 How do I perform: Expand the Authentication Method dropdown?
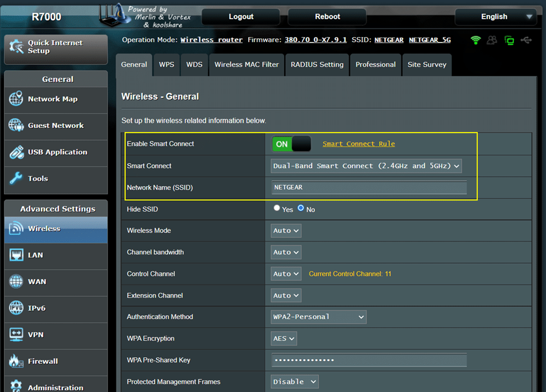(319, 317)
